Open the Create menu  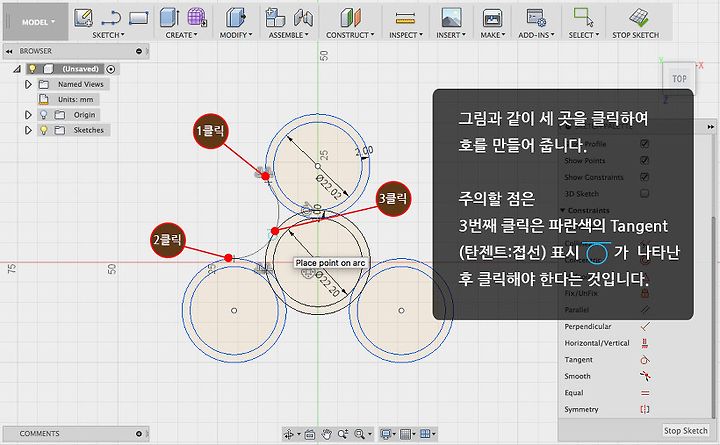pos(181,35)
